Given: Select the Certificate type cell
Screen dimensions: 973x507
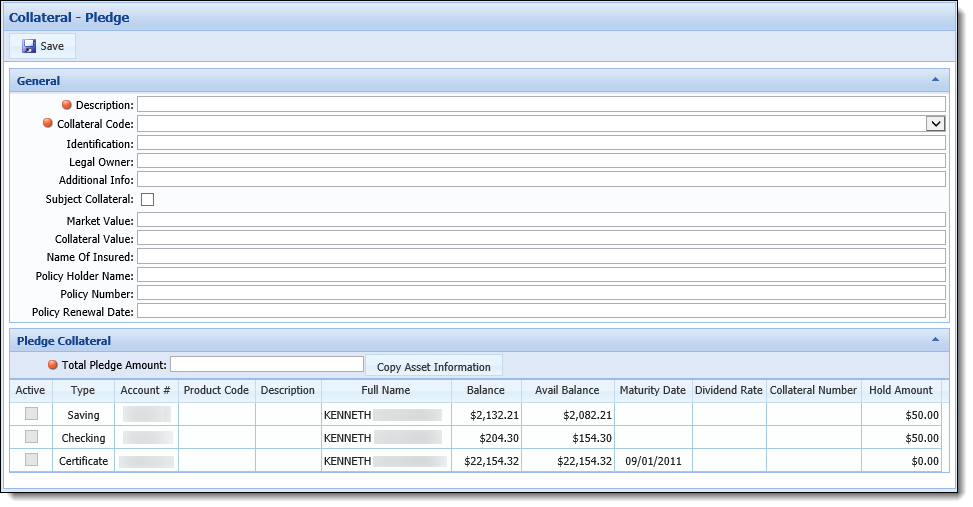Looking at the screenshot, I should (83, 461).
